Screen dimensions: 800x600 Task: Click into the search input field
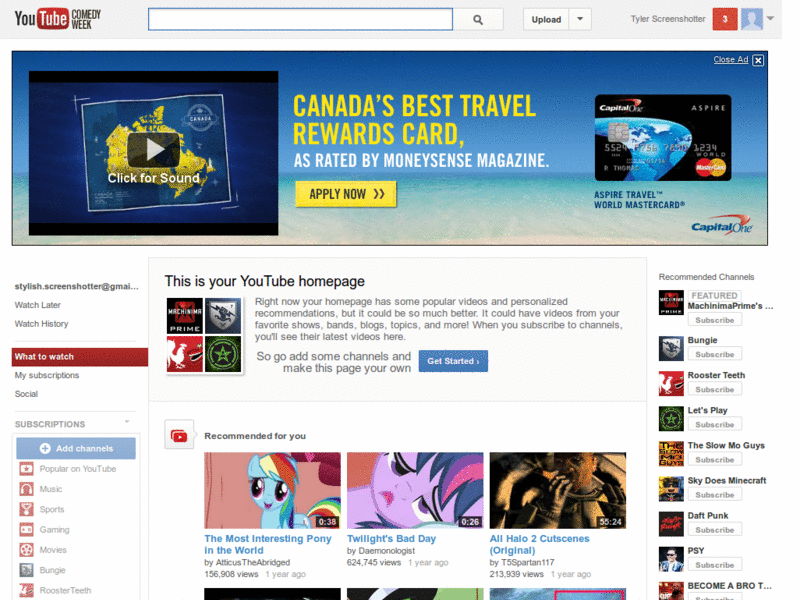coord(300,19)
